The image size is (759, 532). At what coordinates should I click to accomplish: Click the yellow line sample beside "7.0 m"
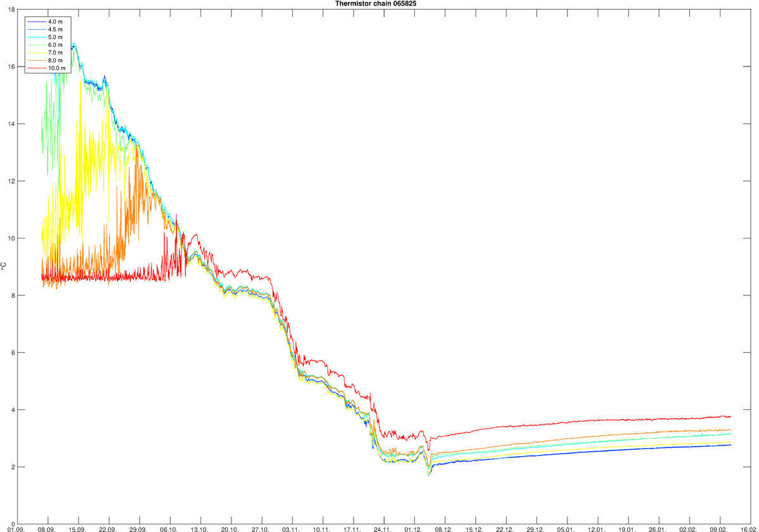pyautogui.click(x=37, y=53)
